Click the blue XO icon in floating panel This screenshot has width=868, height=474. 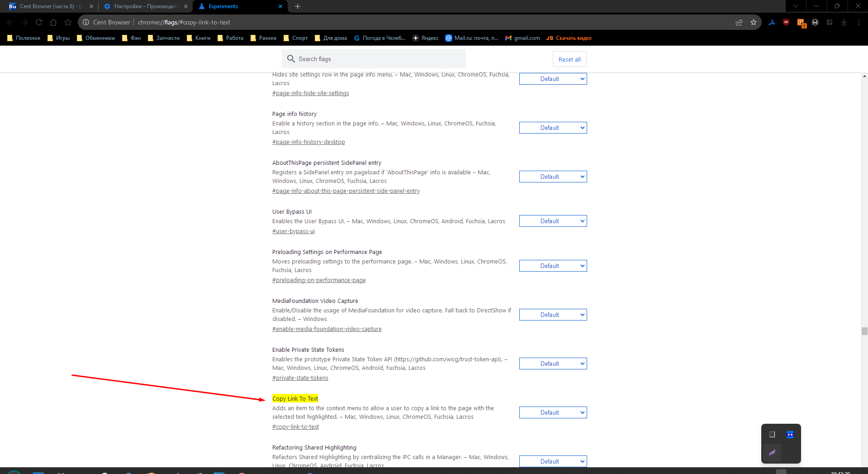(790, 435)
